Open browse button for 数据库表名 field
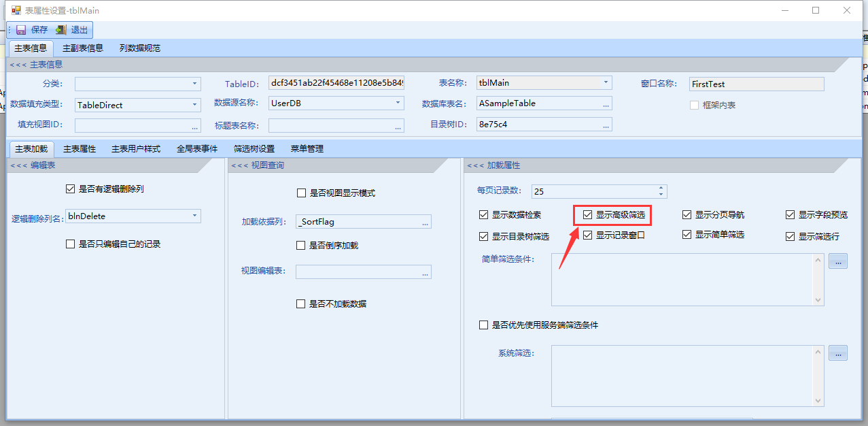 [606, 103]
